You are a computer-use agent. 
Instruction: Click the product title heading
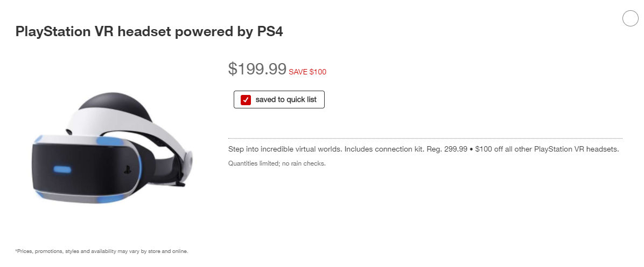pos(149,32)
